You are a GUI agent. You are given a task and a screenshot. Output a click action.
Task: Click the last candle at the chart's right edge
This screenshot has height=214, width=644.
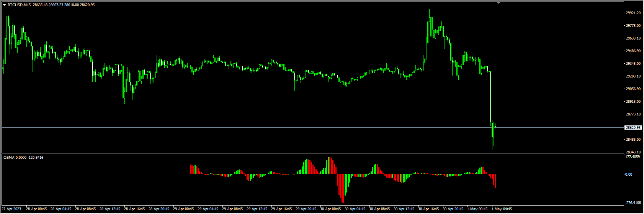(495, 126)
